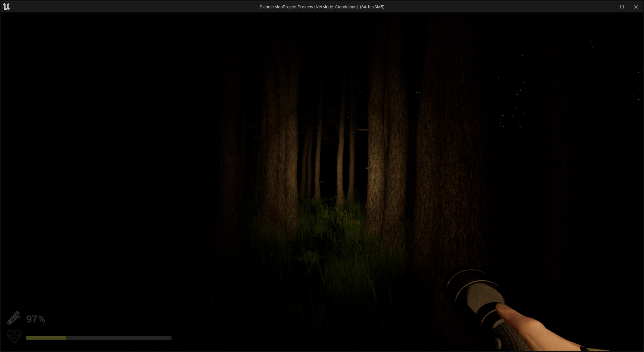Viewport: 644px width, 352px height.
Task: Click the NetMode: Standalone text in the title bar
Action: (335, 6)
